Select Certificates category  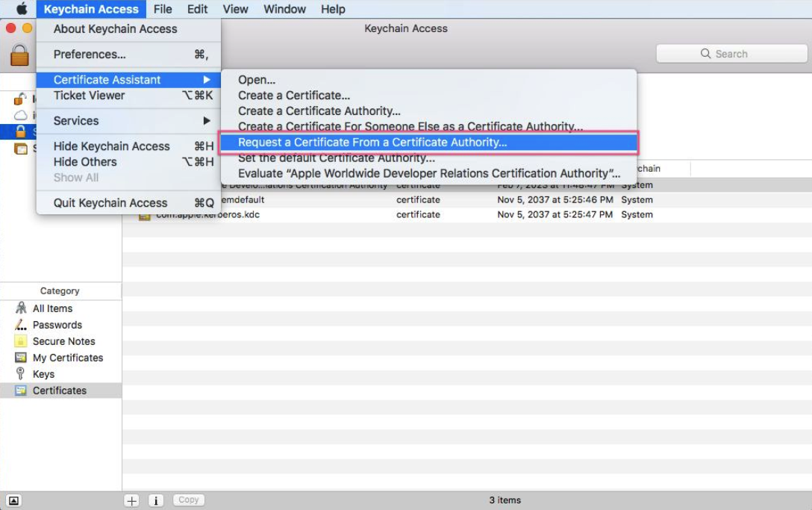tap(61, 391)
